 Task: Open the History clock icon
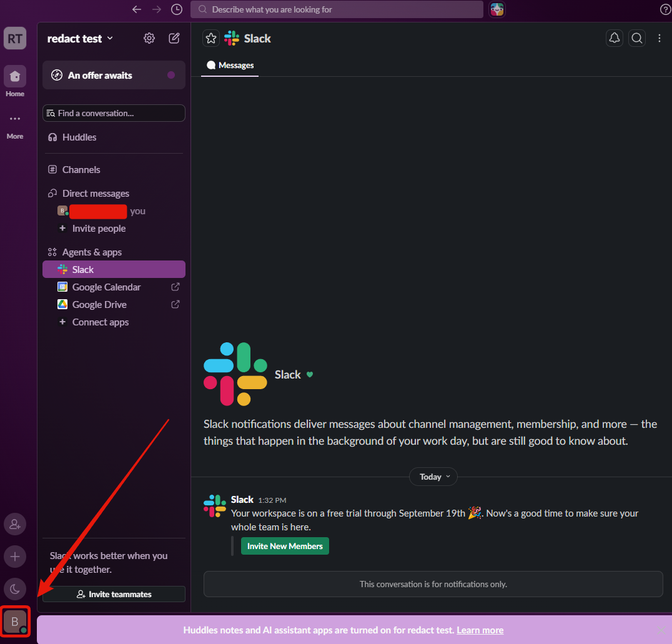[x=177, y=9]
